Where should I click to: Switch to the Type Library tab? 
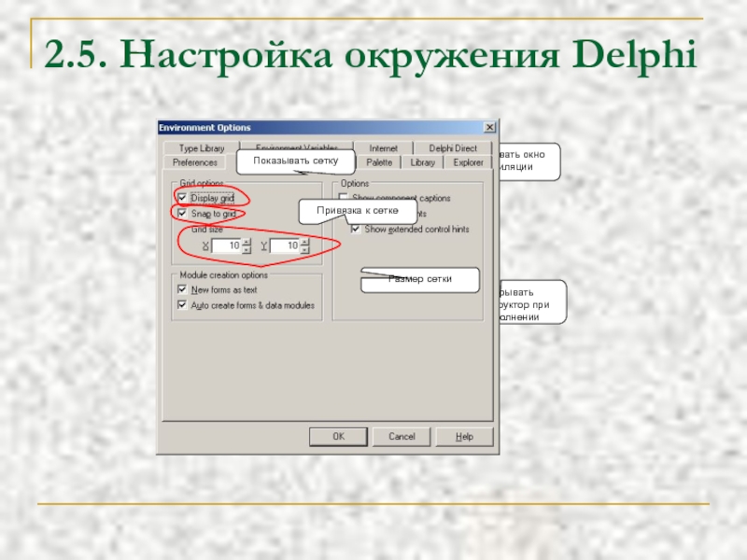tap(201, 148)
